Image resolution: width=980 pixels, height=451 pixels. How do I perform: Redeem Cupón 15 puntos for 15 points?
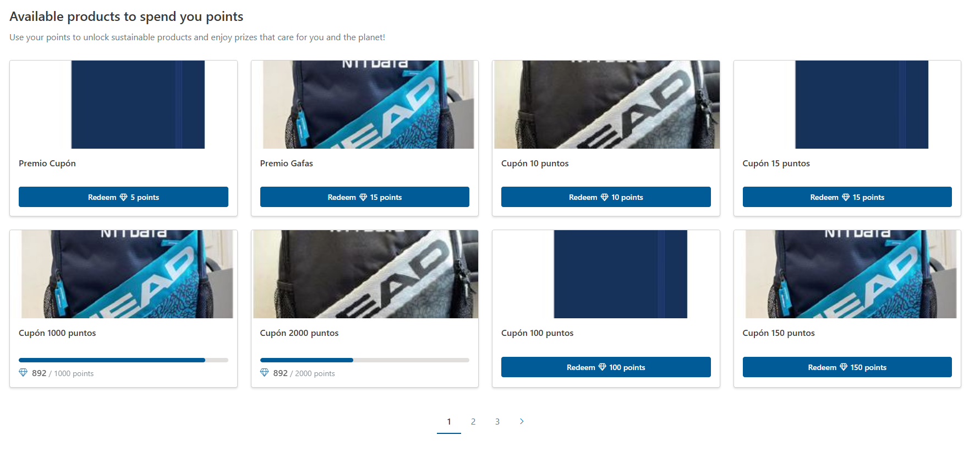[847, 197]
